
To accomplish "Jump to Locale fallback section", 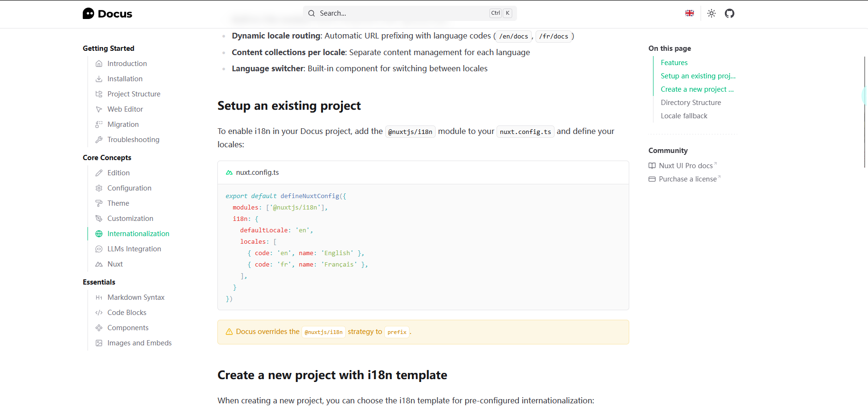I will coord(684,116).
